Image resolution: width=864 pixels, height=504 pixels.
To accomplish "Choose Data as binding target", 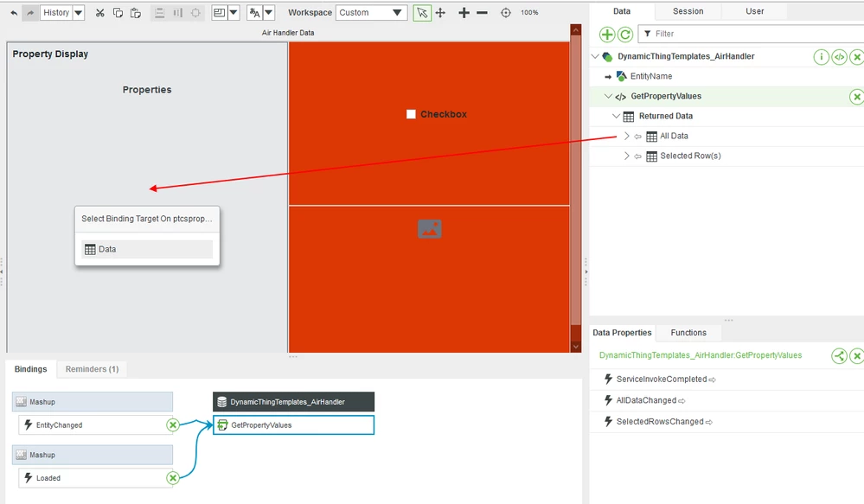I will point(147,249).
